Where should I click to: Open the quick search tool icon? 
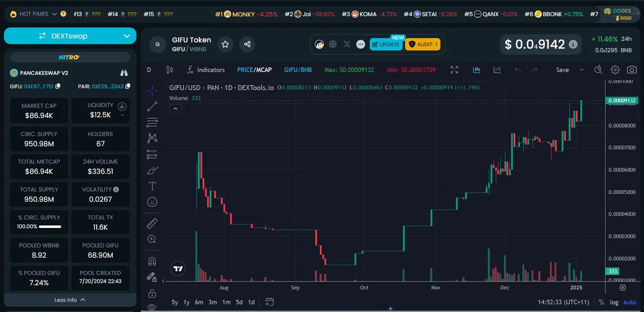598,70
